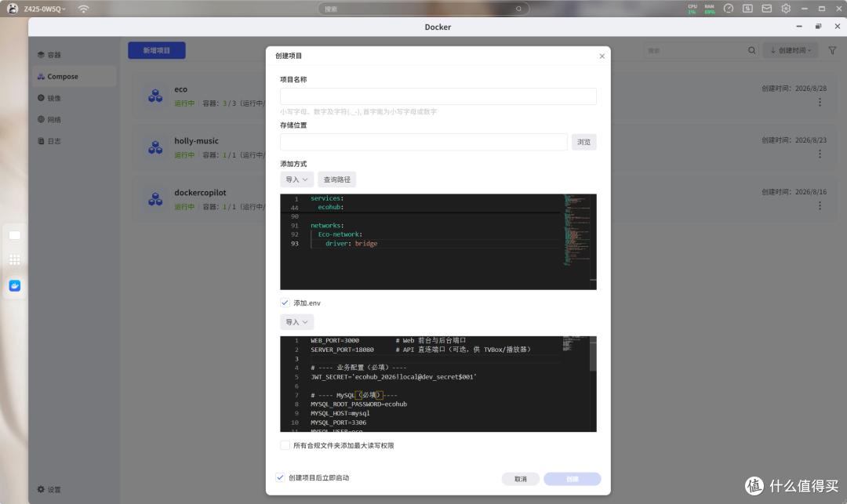Focus the top system search bar
The width and height of the screenshot is (847, 504).
coord(423,9)
